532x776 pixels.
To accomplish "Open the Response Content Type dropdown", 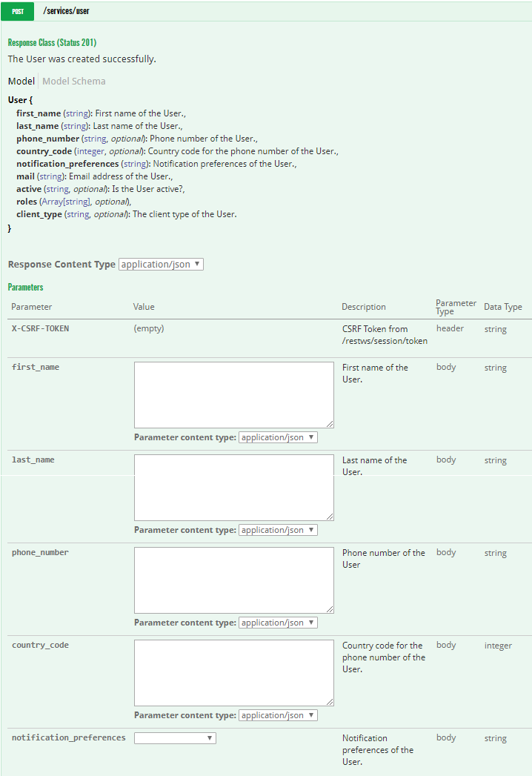I will (x=161, y=264).
